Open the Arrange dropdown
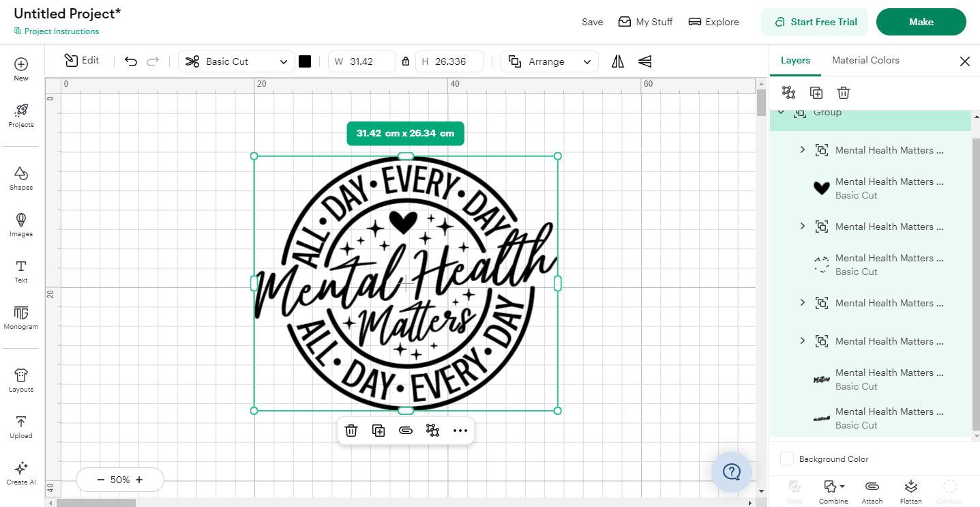 click(x=550, y=61)
